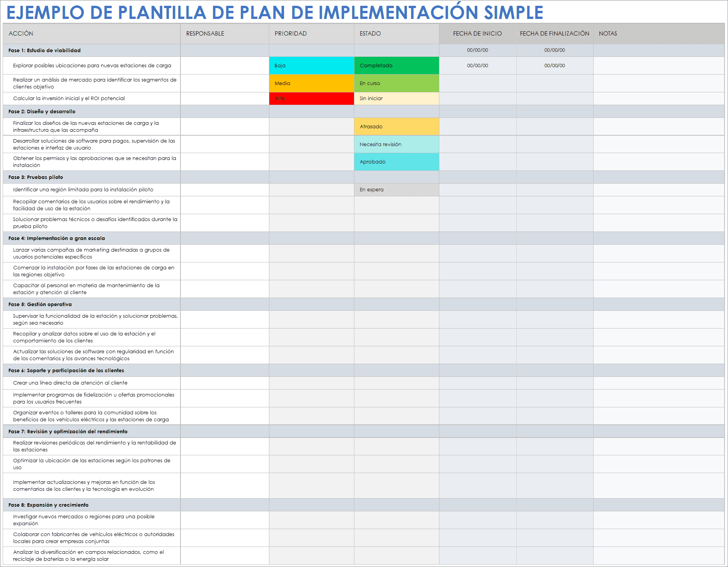
Task: Select the En espera status cell
Action: click(396, 190)
